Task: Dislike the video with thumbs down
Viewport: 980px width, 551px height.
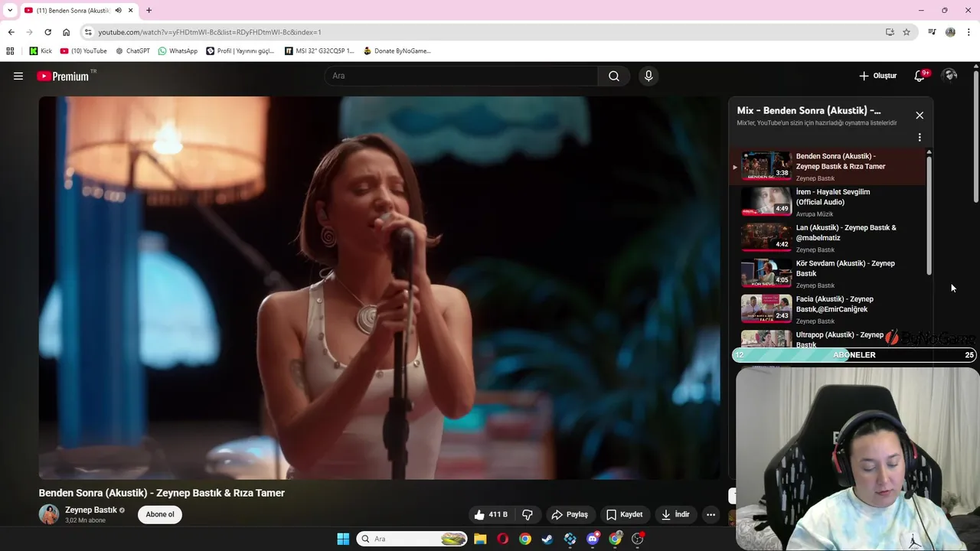Action: pos(528,514)
